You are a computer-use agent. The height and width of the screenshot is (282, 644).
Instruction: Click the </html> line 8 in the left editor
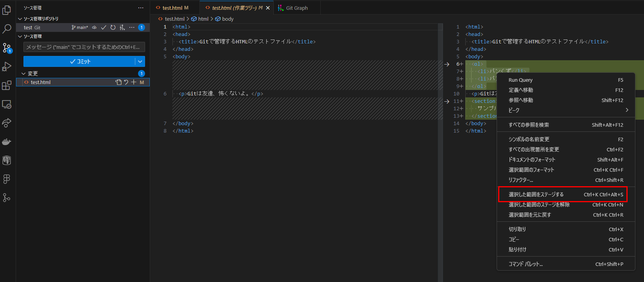(183, 131)
